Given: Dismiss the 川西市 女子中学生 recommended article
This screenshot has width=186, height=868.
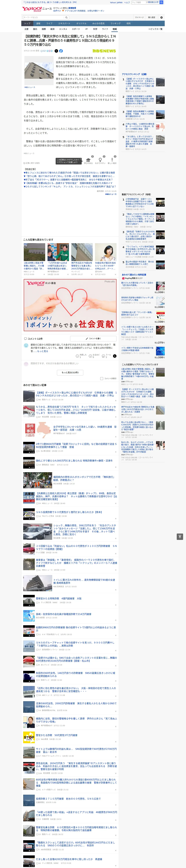Looking at the screenshot, I should click(115, 437).
